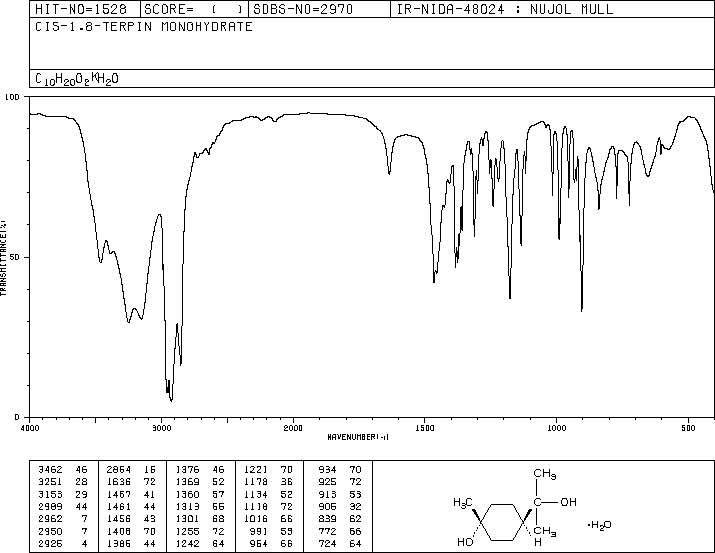
Task: Click peak table entry 1408 70
Action: point(131,531)
